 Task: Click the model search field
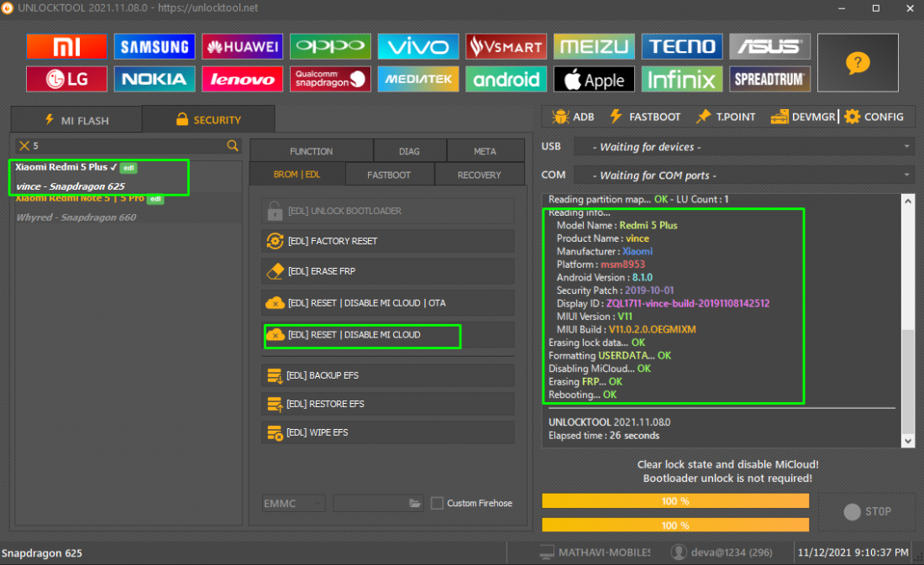[129, 145]
